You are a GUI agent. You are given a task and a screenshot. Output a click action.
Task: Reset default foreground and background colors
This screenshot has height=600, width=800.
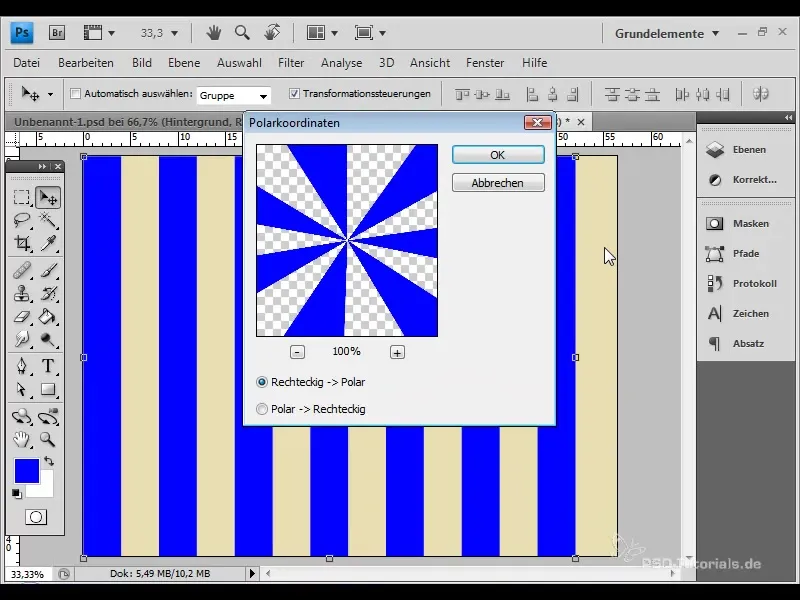(17, 494)
